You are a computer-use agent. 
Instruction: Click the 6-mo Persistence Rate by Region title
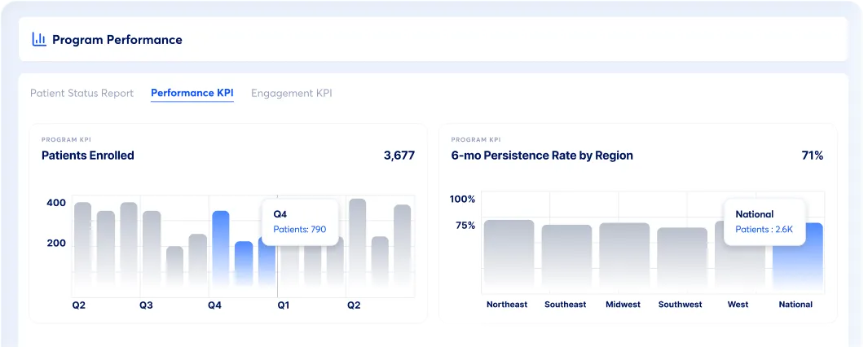tap(542, 156)
